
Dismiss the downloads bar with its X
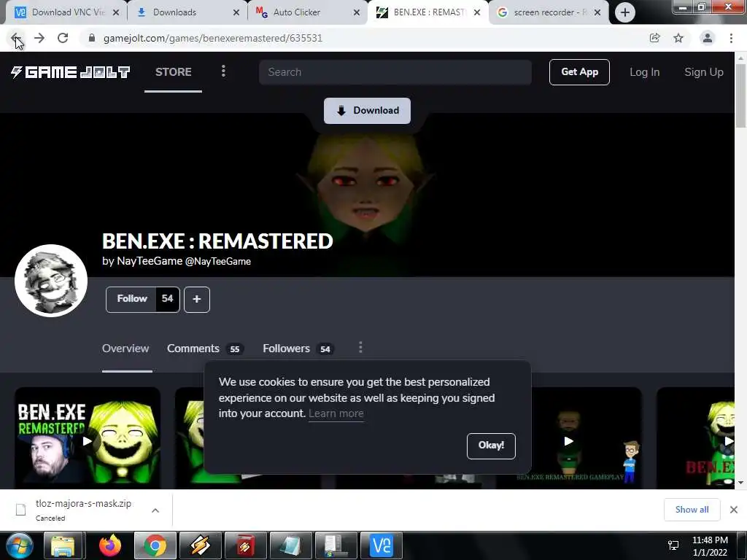[734, 510]
